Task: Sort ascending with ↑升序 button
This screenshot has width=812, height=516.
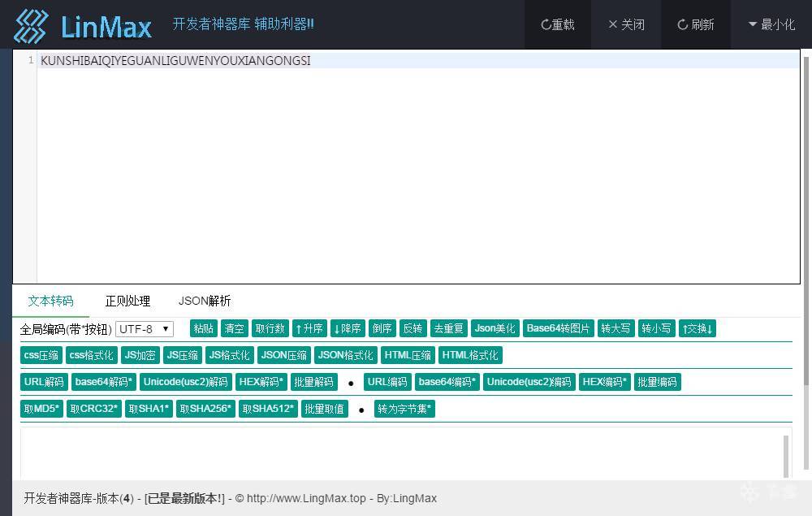Action: pos(309,328)
